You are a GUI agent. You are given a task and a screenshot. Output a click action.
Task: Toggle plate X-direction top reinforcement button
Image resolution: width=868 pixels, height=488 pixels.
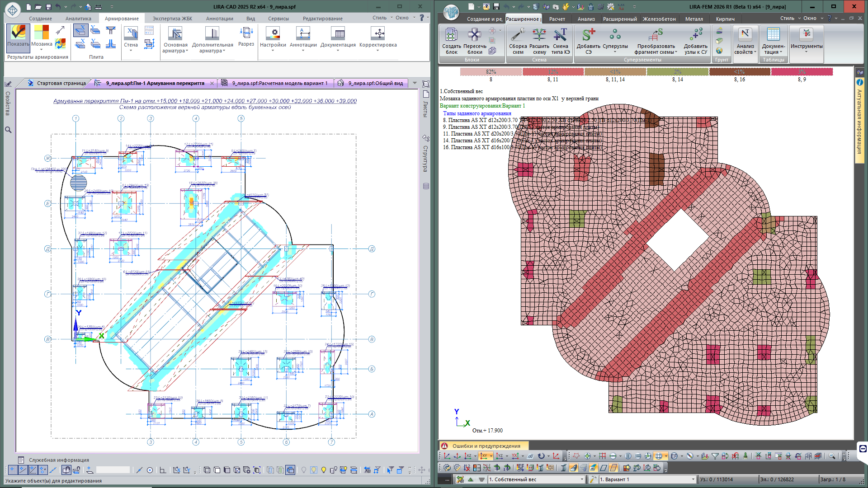pyautogui.click(x=80, y=31)
